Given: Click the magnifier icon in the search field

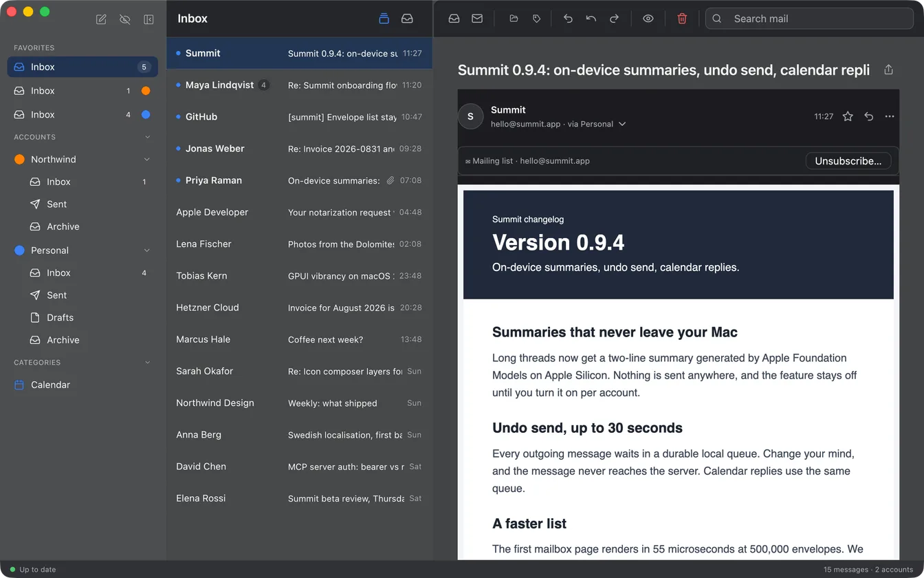Looking at the screenshot, I should click(717, 19).
